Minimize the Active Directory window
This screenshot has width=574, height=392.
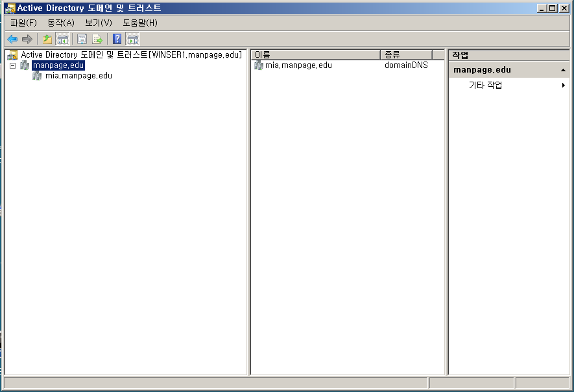click(542, 8)
